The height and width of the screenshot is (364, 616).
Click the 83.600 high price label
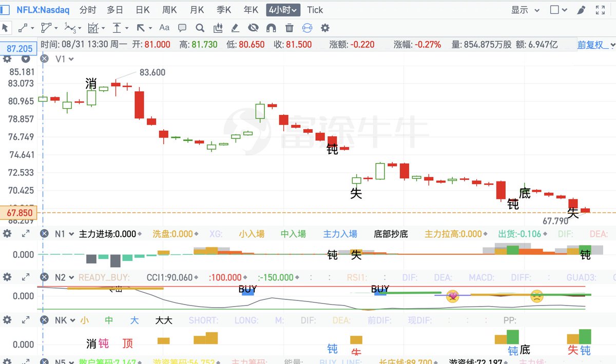pyautogui.click(x=152, y=72)
